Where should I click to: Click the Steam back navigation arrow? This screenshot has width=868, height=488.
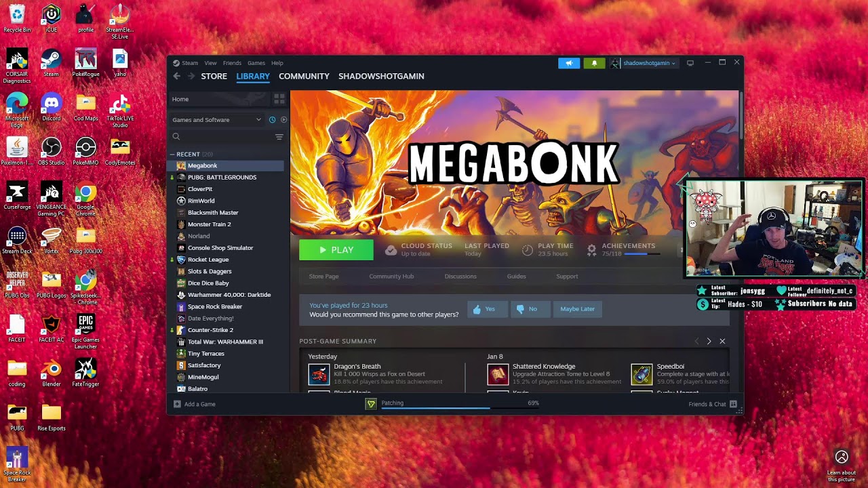(177, 76)
